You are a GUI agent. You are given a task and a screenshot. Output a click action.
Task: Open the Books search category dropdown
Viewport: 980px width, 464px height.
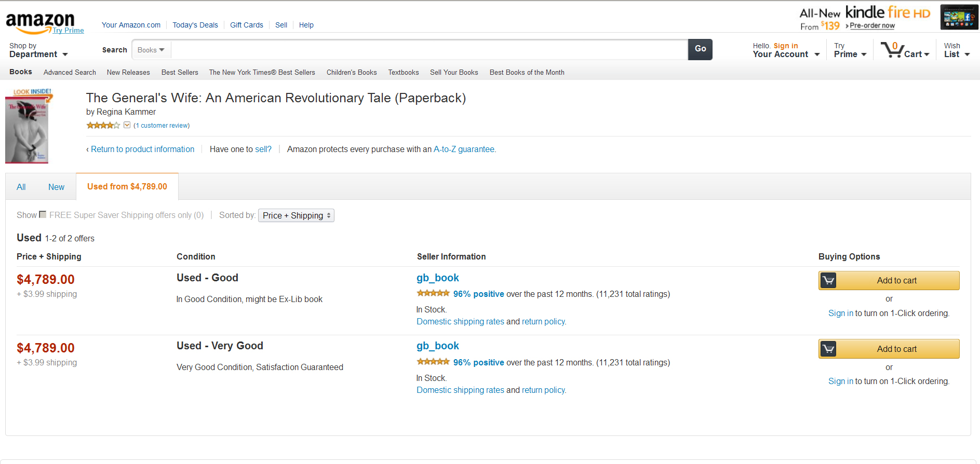click(151, 50)
